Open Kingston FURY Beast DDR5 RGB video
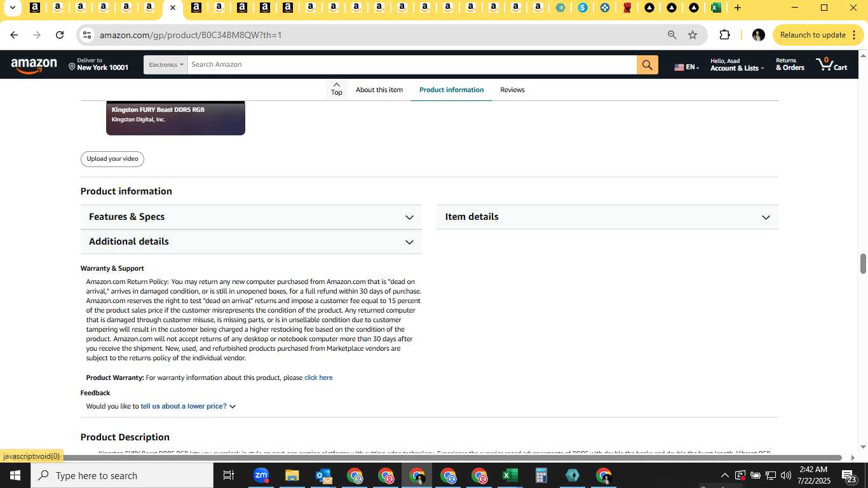Screen dimensions: 868x488 [175, 118]
